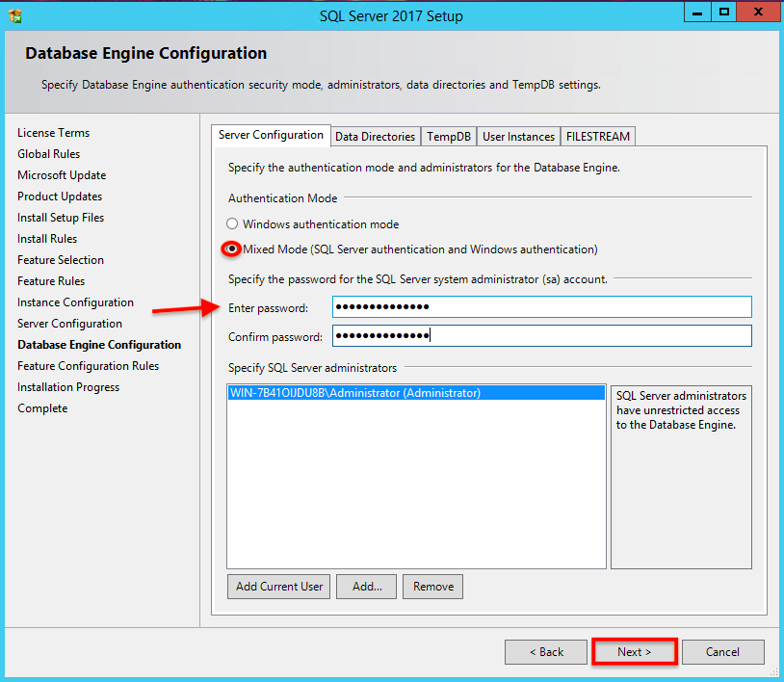This screenshot has height=682, width=784.
Task: Click the Remove button
Action: 433,587
